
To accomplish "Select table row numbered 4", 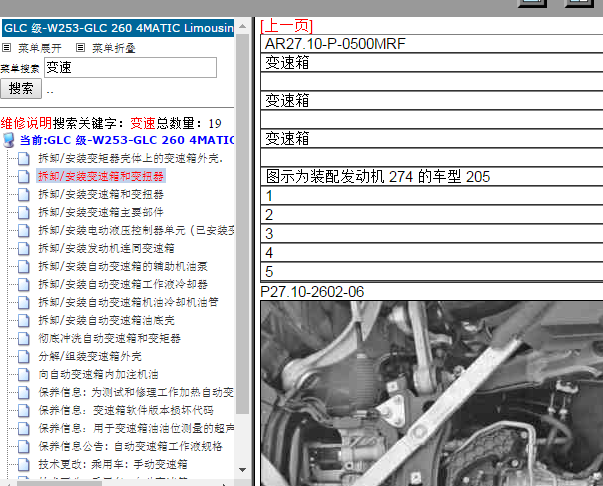I will pos(431,253).
